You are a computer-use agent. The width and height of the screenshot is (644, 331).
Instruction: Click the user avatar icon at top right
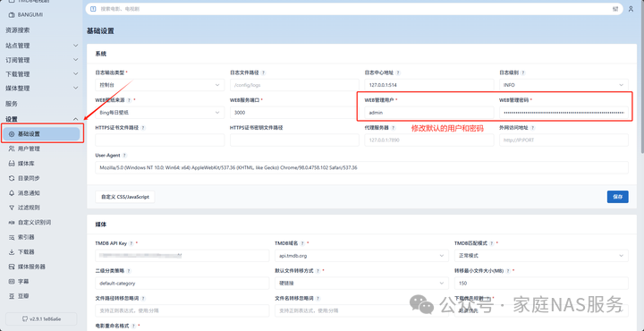coord(631,9)
